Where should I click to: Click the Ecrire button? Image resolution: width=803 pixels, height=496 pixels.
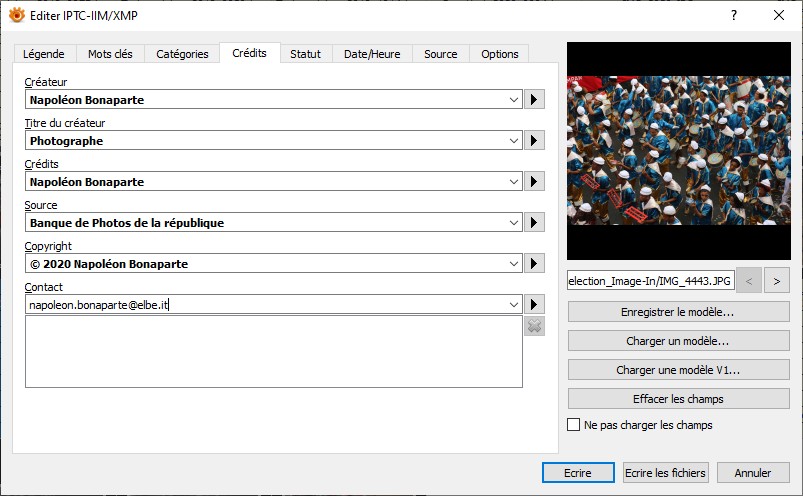[x=577, y=473]
